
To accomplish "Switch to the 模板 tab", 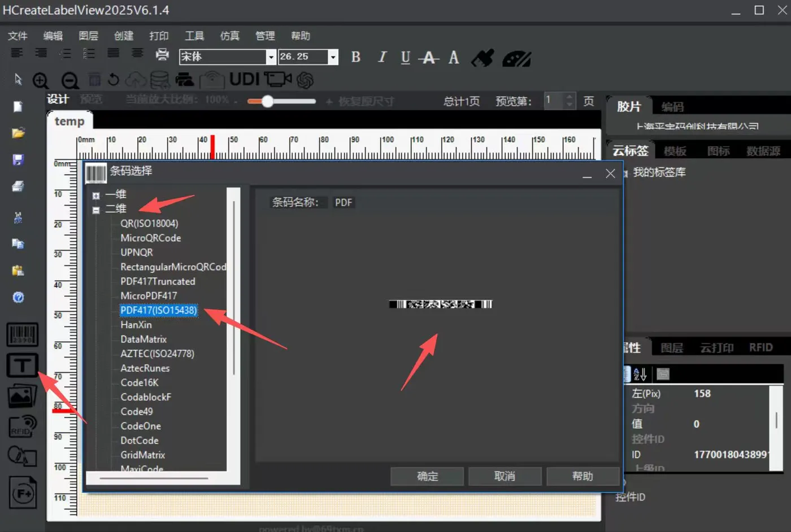I will click(x=675, y=151).
